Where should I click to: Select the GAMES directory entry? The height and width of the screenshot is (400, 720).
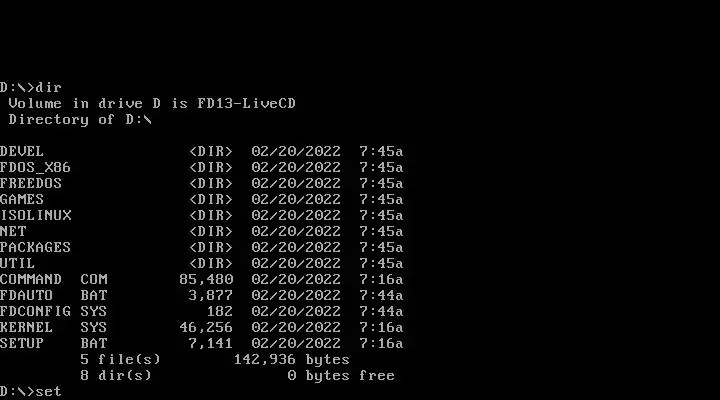pyautogui.click(x=22, y=200)
